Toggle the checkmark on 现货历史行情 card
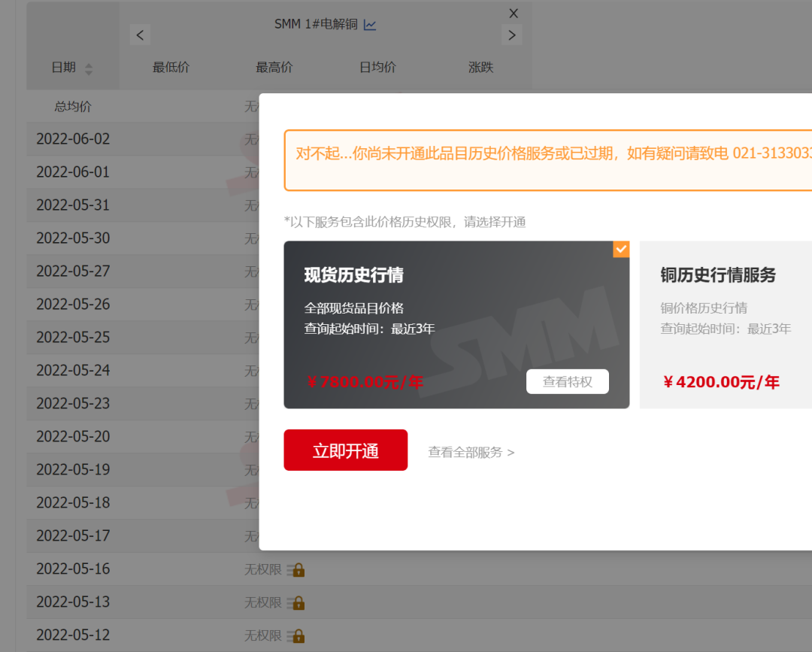The width and height of the screenshot is (812, 652). [622, 249]
